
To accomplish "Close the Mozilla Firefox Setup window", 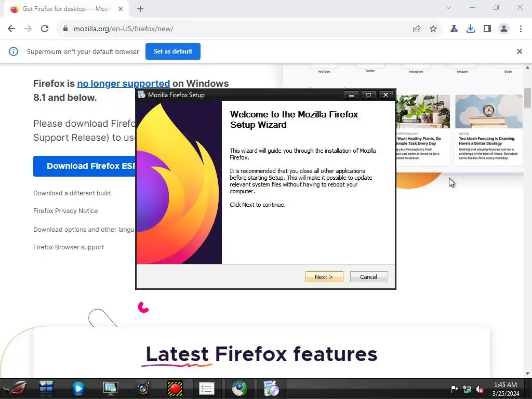I will [386, 95].
